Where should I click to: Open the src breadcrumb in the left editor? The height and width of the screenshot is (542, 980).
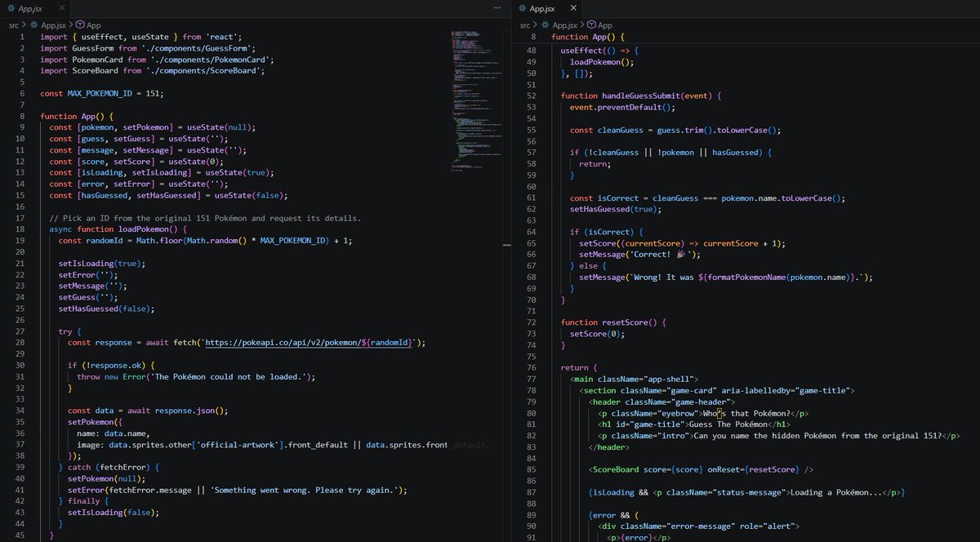click(x=13, y=25)
